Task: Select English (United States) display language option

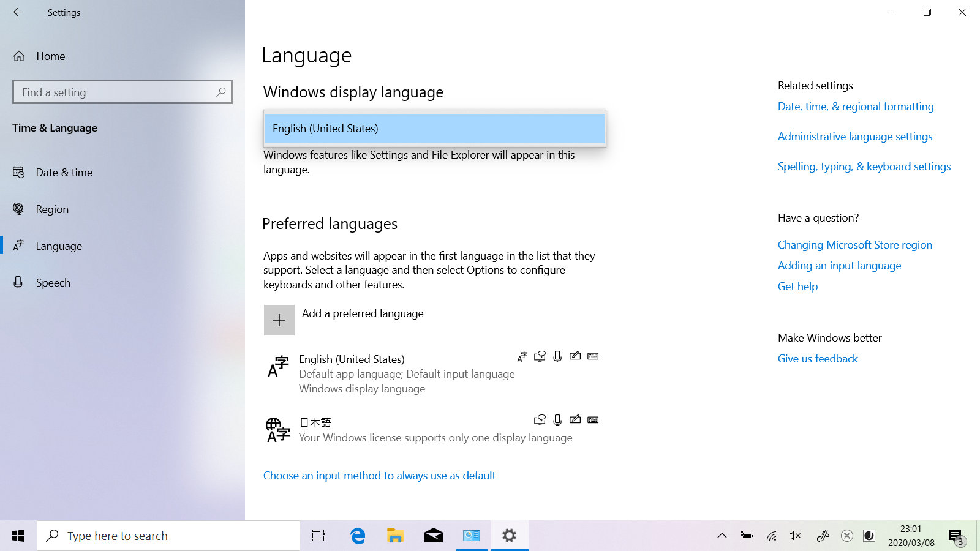Action: coord(435,129)
